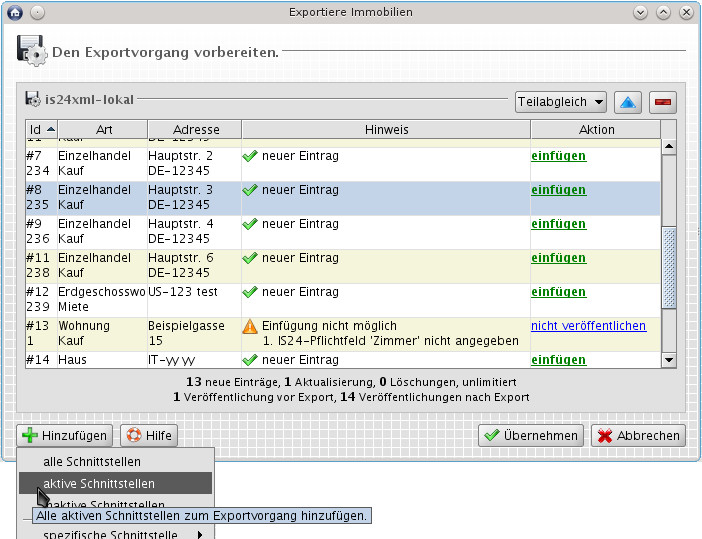Select 'alle Schnittstellen' from the menu

pos(92,462)
